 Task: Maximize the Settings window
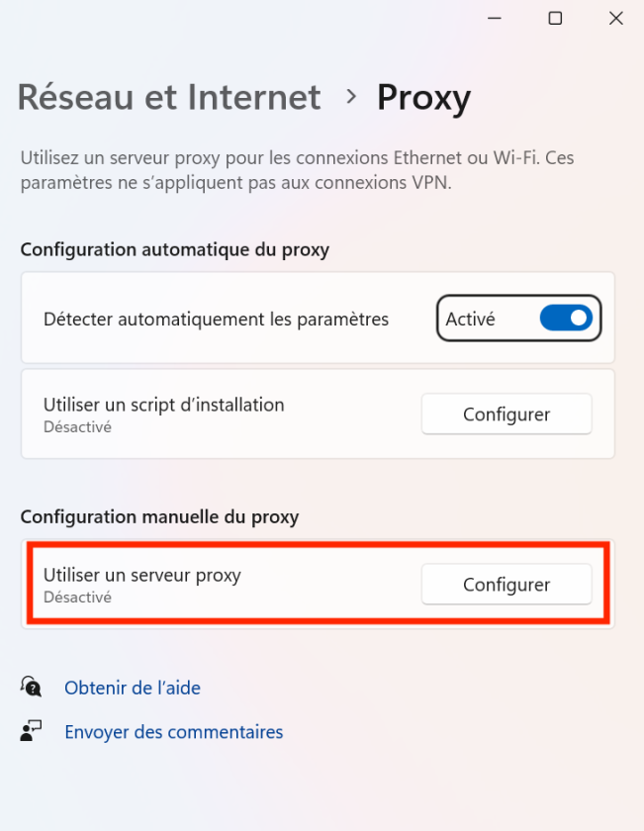554,18
